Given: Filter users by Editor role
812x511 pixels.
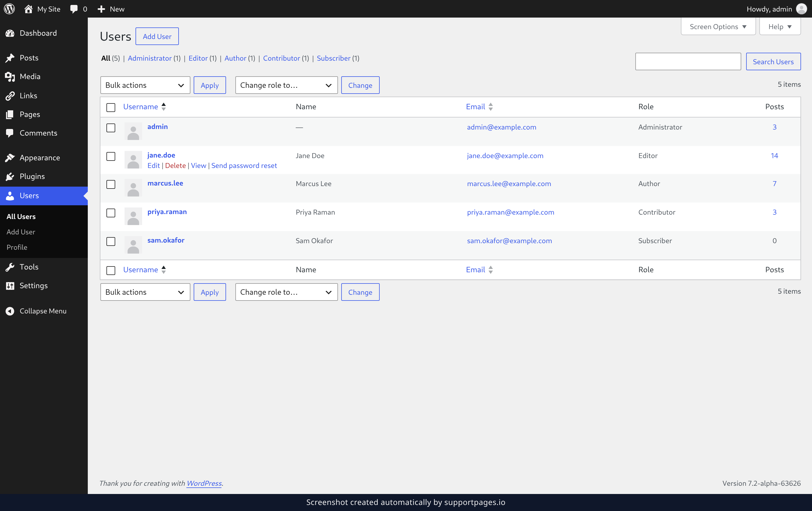Looking at the screenshot, I should coord(198,58).
